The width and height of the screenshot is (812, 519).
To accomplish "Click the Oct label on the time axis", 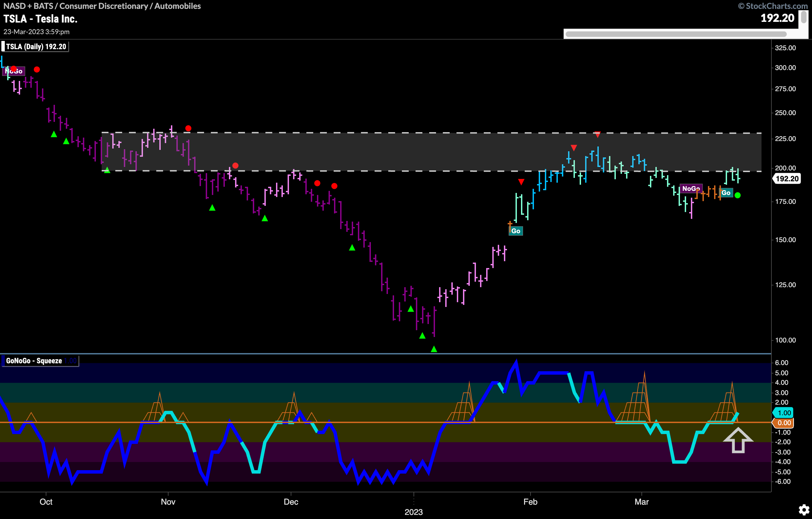I will pos(46,502).
